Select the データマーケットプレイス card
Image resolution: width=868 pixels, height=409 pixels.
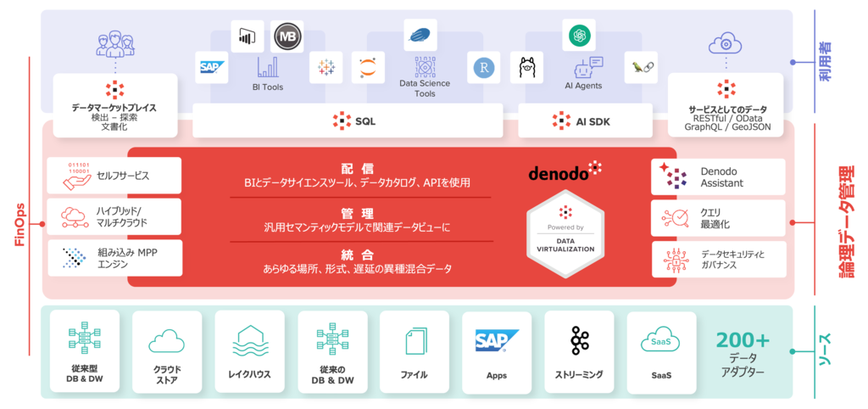(115, 105)
